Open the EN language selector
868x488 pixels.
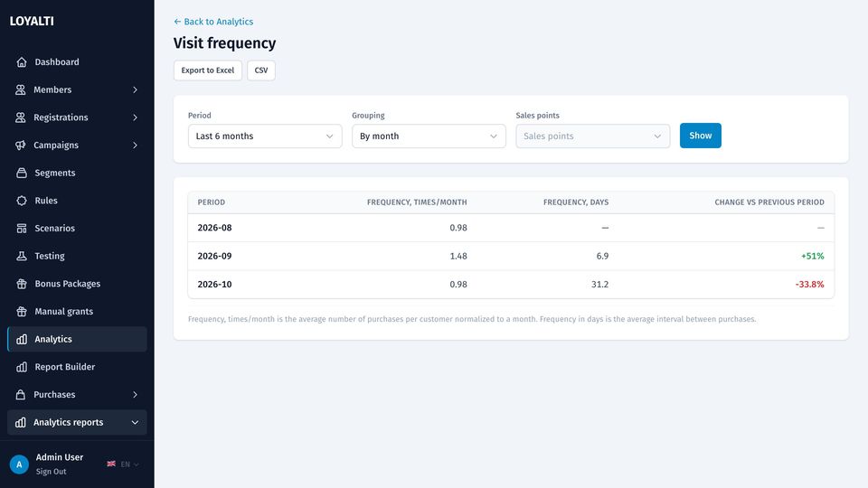click(129, 465)
